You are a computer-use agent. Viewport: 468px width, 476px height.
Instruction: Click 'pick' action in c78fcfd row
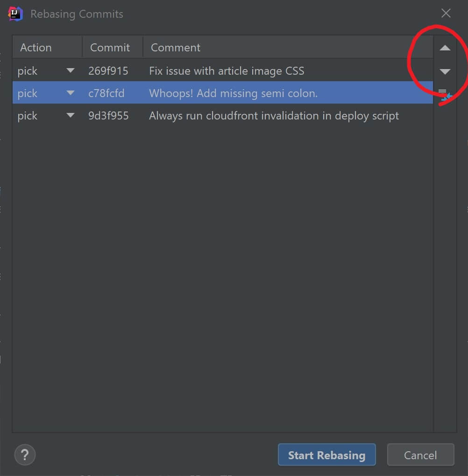point(28,93)
